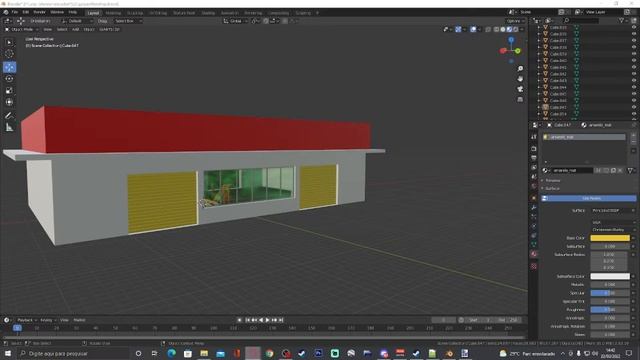
Task: Activate the Move tool
Action: click(9, 67)
